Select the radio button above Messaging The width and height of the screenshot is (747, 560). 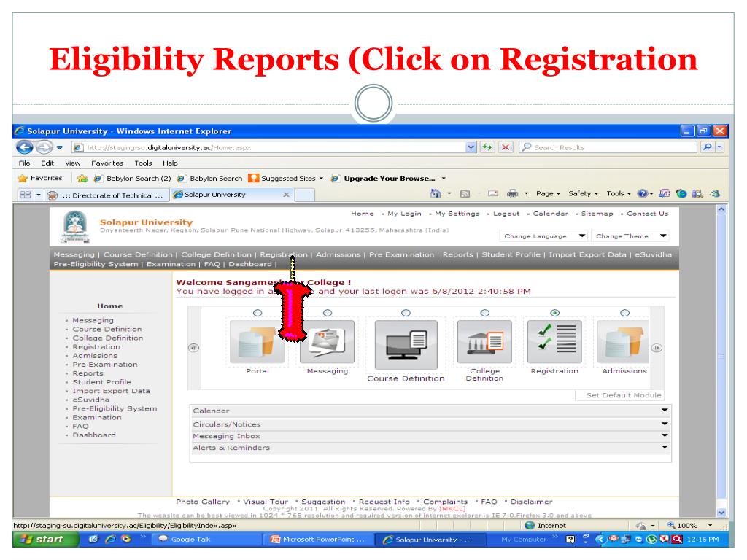pyautogui.click(x=328, y=313)
